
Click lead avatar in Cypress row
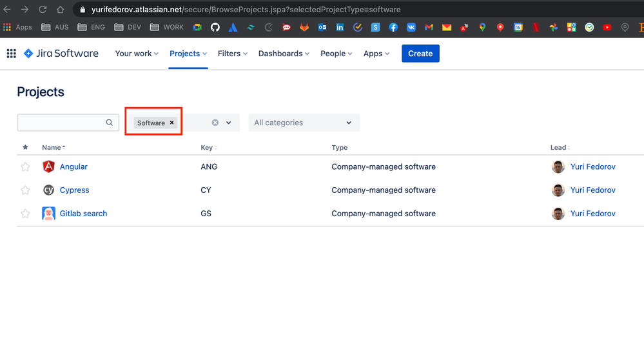pos(558,190)
